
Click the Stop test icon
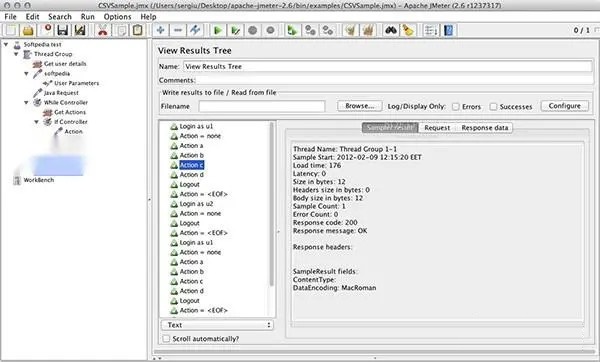(x=253, y=30)
